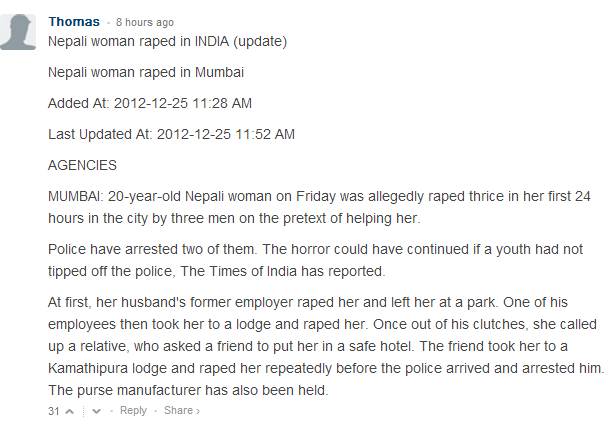The image size is (613, 421).
Task: Open the Thomas username profile link
Action: (76, 21)
